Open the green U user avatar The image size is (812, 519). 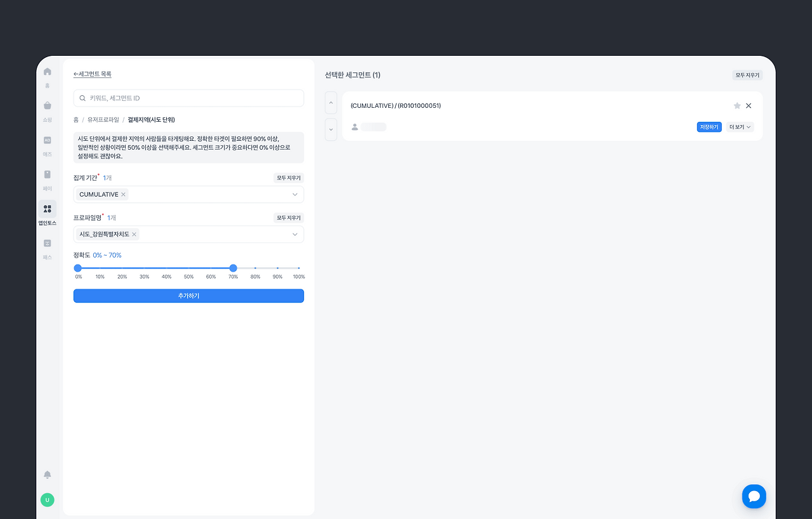(x=47, y=500)
